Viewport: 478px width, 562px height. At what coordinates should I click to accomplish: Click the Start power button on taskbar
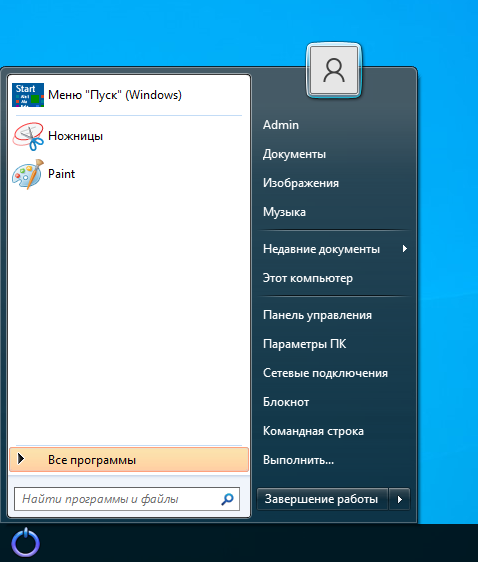(x=25, y=543)
